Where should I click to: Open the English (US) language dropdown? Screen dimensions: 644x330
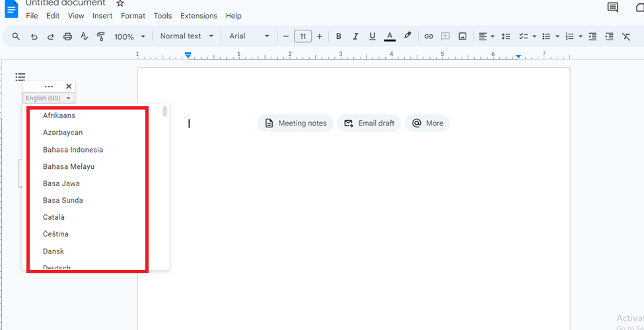[x=48, y=98]
